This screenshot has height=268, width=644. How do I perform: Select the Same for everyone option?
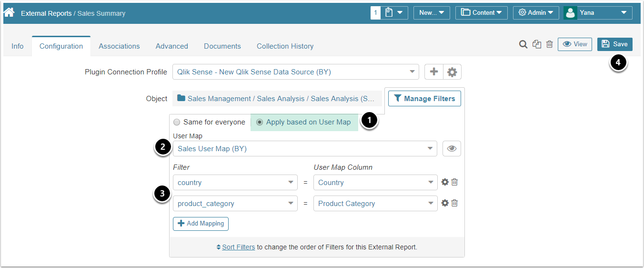(177, 122)
